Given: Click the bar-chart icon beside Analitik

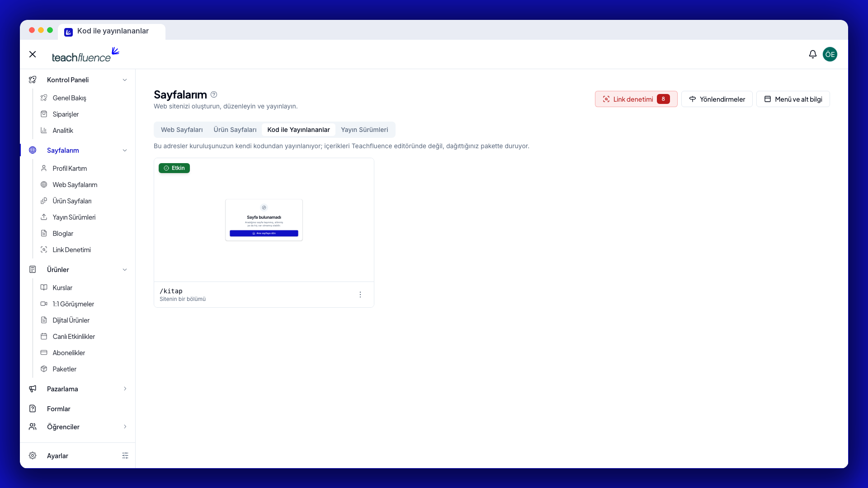Looking at the screenshot, I should (x=44, y=131).
